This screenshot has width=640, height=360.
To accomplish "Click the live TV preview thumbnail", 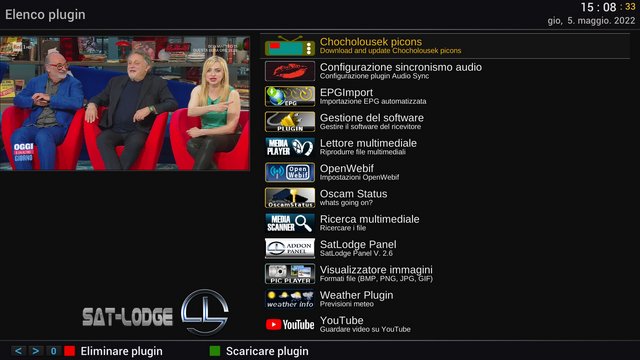I will [125, 103].
